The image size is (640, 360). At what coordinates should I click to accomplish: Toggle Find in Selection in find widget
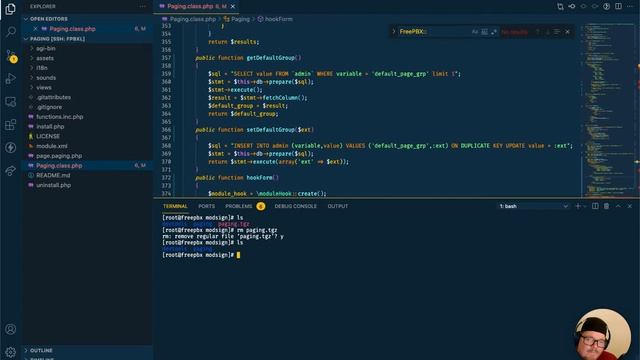tap(557, 32)
